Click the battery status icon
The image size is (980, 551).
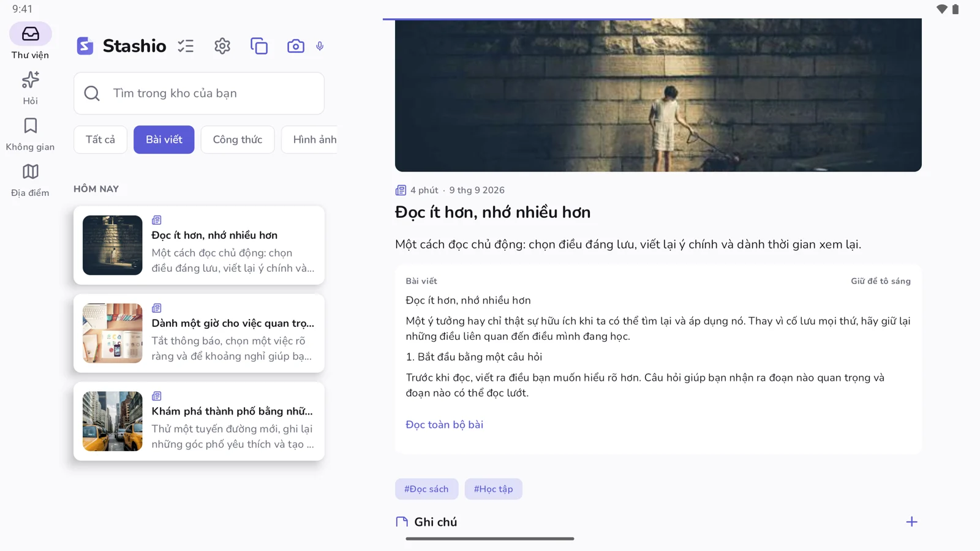(x=956, y=9)
